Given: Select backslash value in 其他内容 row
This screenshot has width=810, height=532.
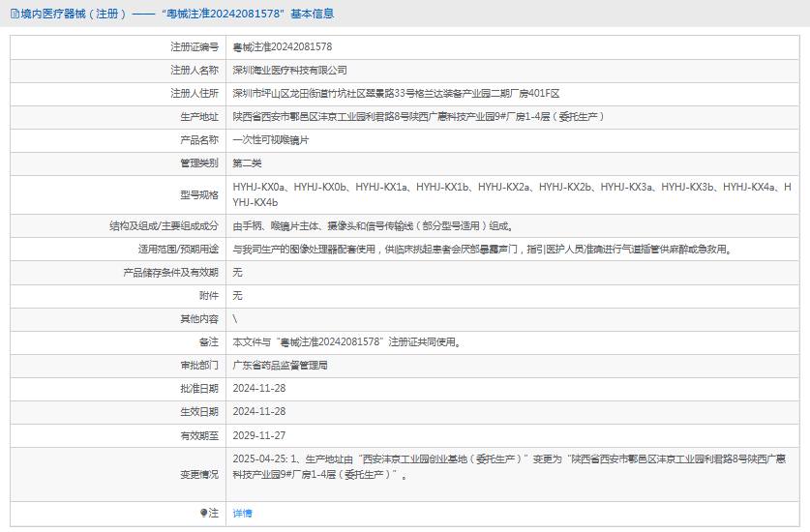Looking at the screenshot, I should click(235, 318).
